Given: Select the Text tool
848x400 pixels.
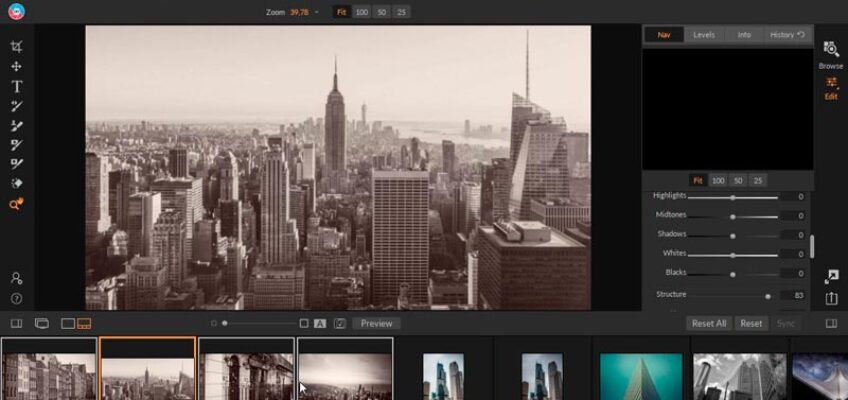Looking at the screenshot, I should (x=17, y=86).
